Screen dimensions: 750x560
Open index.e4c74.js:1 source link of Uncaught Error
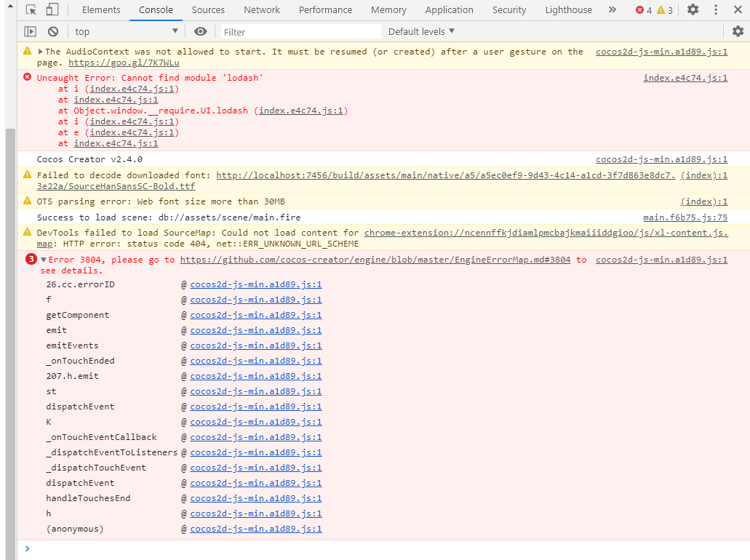point(685,78)
